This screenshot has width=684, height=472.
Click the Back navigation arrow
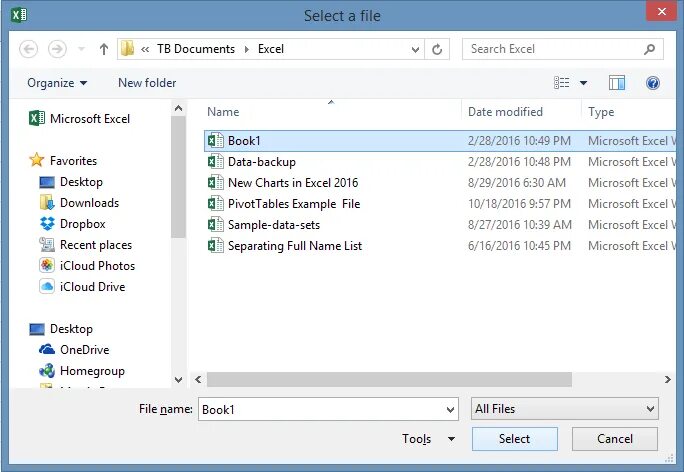point(28,49)
